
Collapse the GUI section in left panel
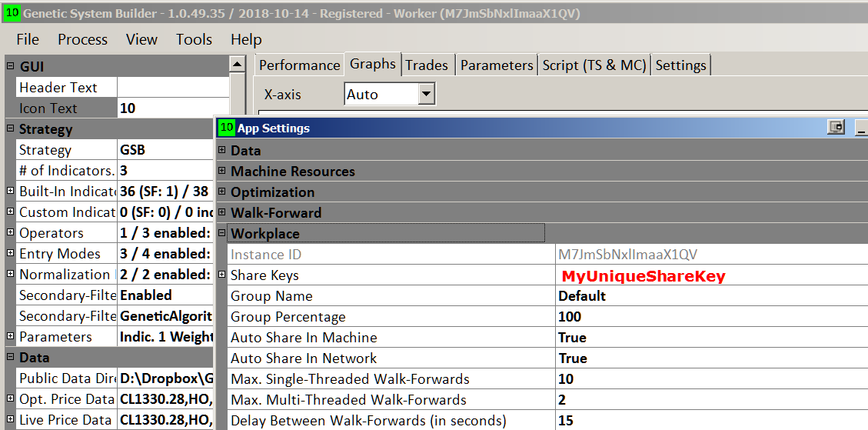click(10, 67)
